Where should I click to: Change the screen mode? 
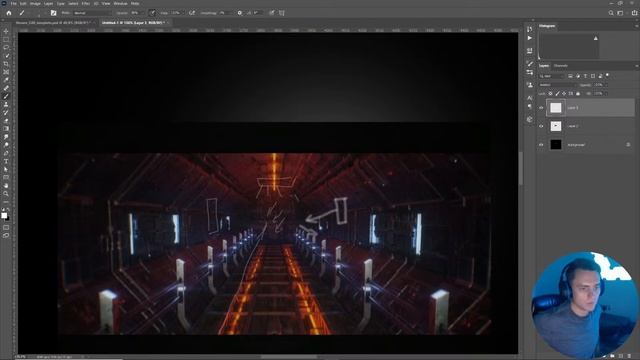point(6,236)
